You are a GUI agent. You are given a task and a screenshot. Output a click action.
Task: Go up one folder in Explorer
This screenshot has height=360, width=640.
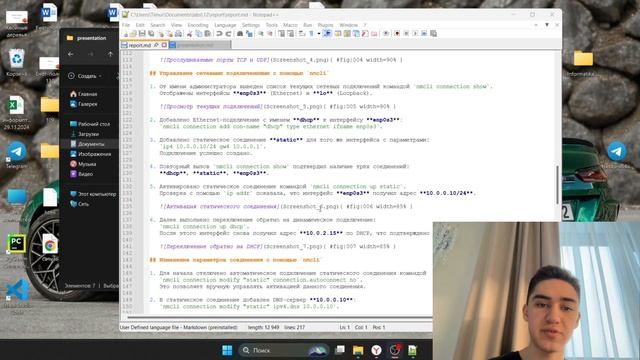pyautogui.click(x=110, y=54)
